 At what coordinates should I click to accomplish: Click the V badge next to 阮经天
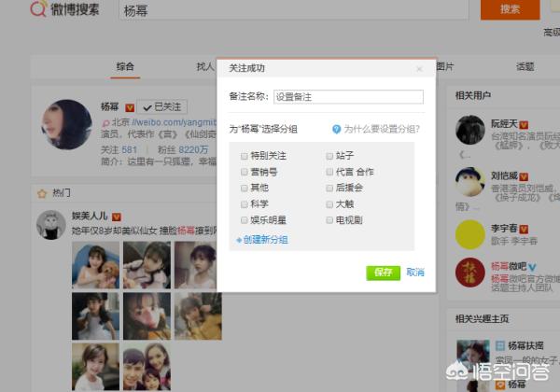point(524,125)
